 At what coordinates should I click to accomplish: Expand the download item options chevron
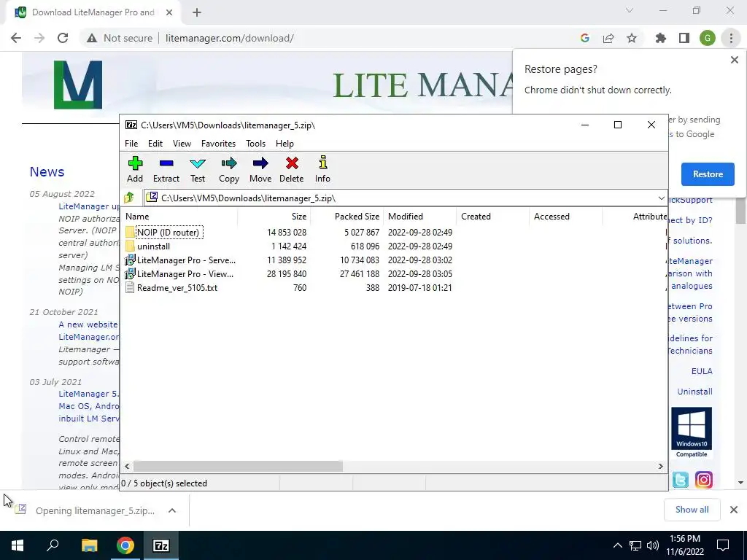[x=172, y=510]
